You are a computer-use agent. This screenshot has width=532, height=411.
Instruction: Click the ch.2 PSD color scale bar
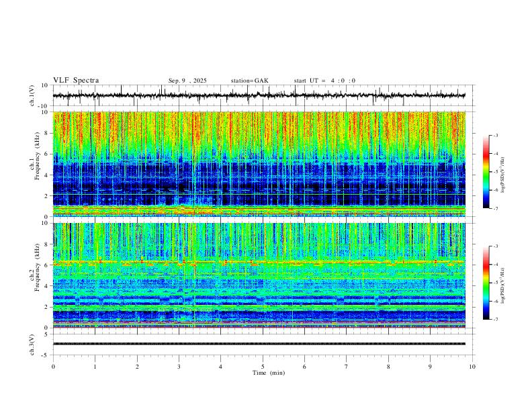tap(486, 283)
